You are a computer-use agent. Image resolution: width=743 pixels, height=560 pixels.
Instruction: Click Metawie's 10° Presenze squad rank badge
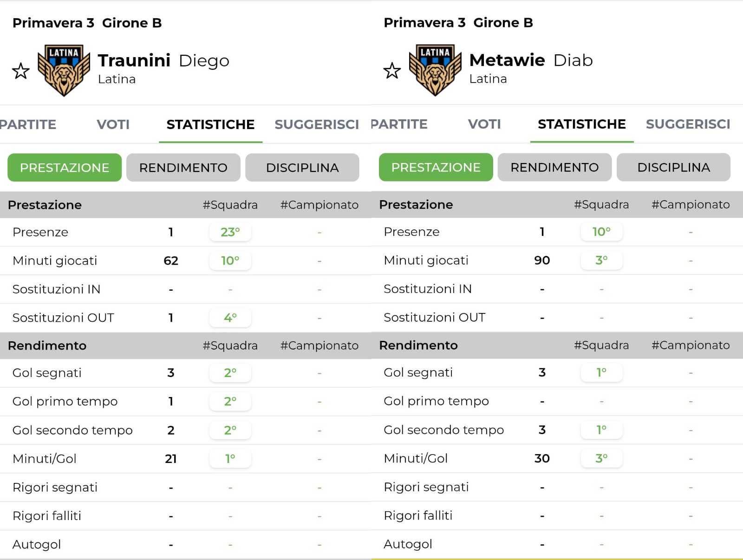pyautogui.click(x=601, y=231)
